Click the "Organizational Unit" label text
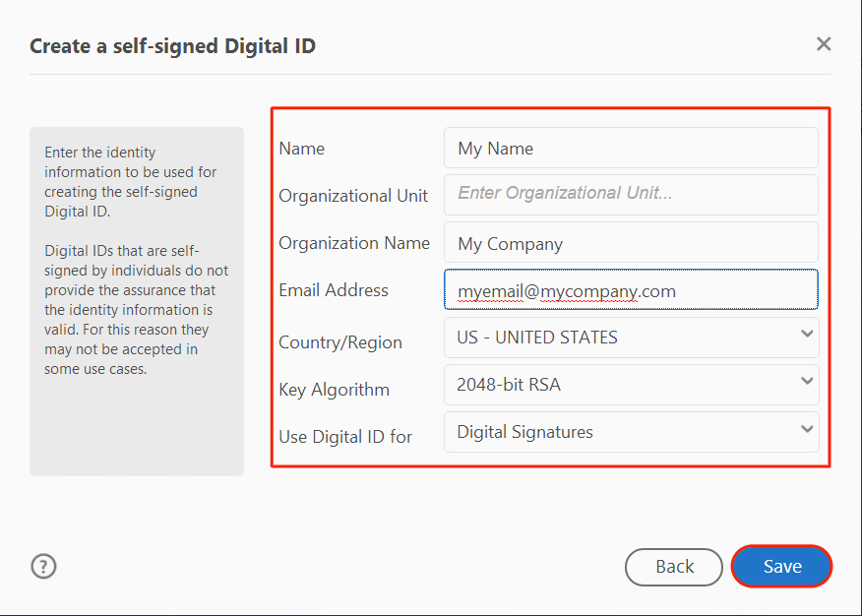Screen dimensions: 862x616 [353, 196]
